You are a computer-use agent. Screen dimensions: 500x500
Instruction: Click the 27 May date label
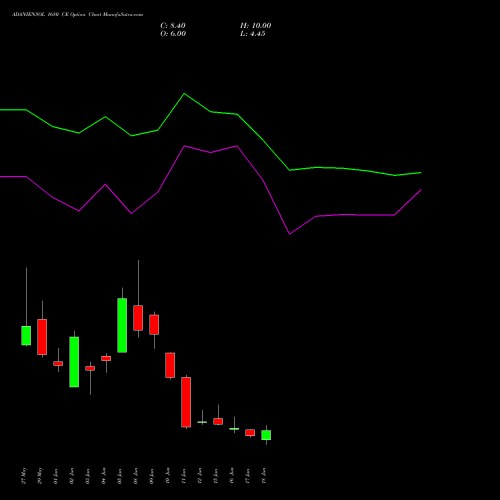point(24,476)
